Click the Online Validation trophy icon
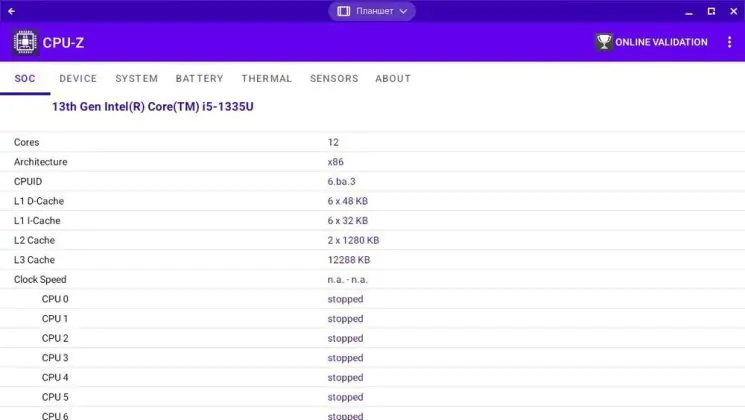This screenshot has height=420, width=745. 604,42
